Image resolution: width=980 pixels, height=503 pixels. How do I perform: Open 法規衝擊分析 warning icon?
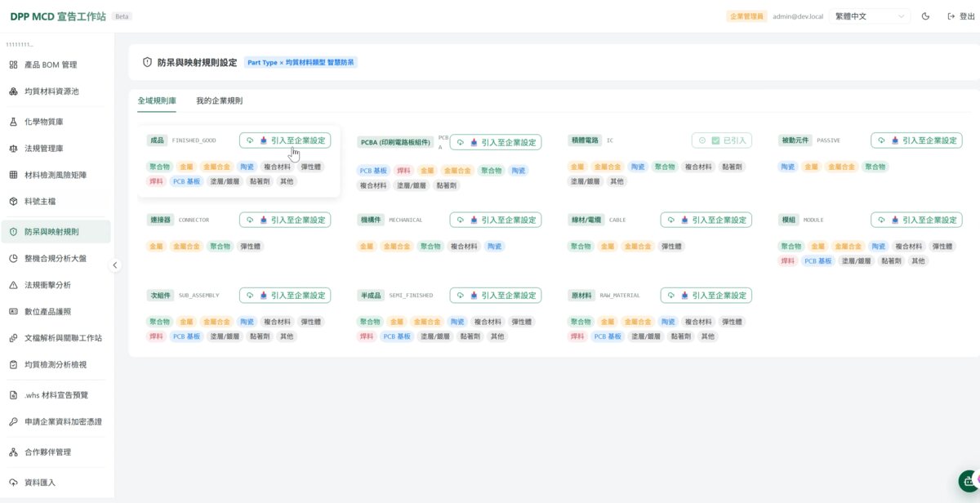pyautogui.click(x=13, y=285)
